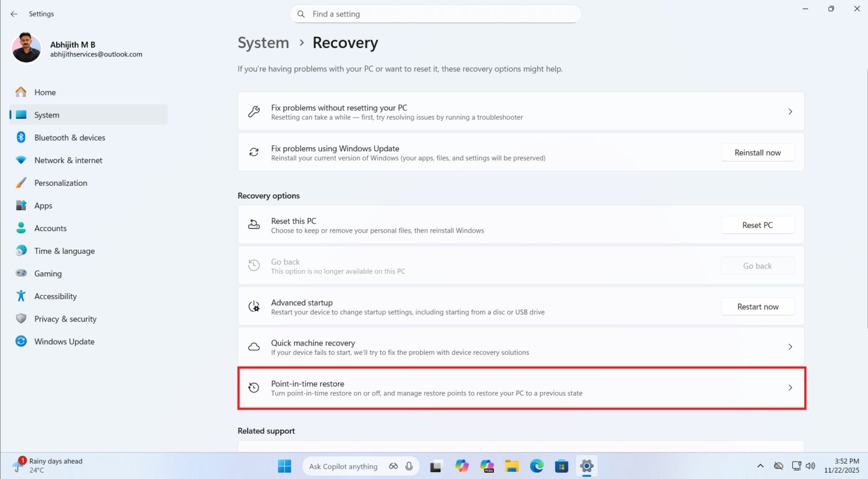Click the Restart now button
The height and width of the screenshot is (479, 868).
pos(757,306)
